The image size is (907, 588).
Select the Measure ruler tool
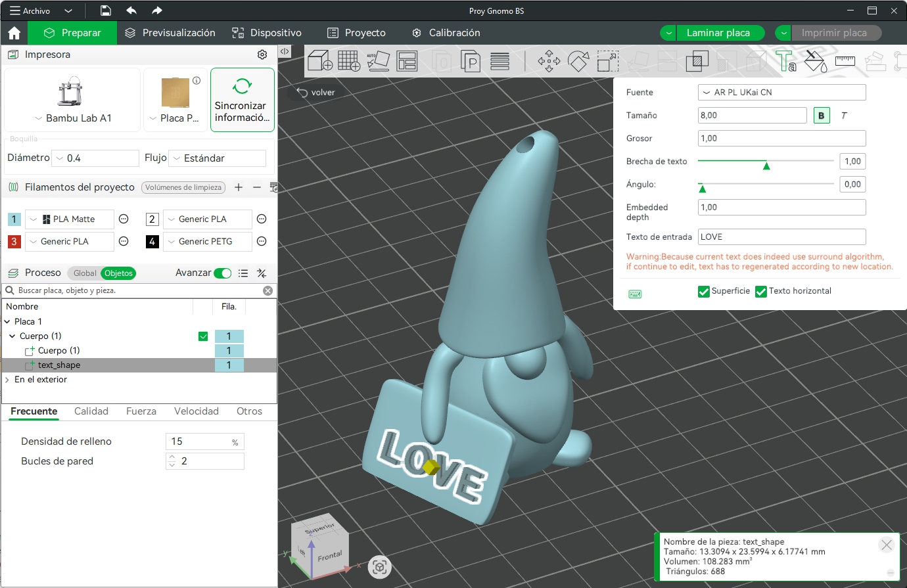coord(845,61)
